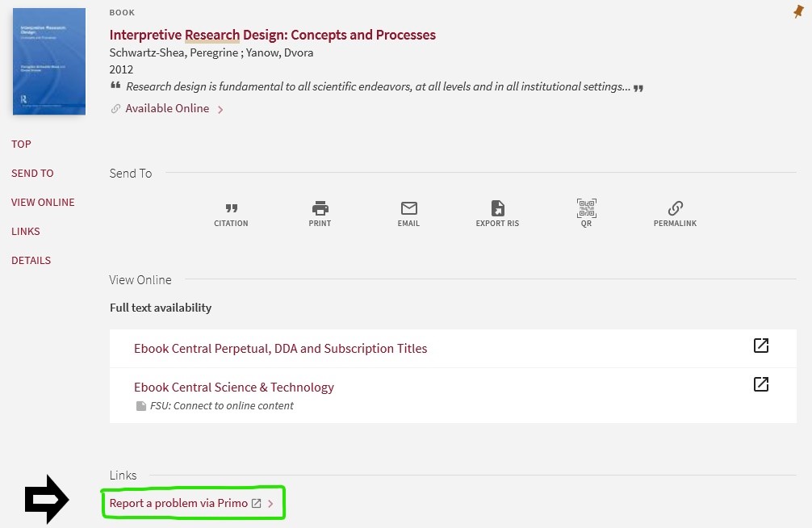Image resolution: width=812 pixels, height=528 pixels.
Task: Click the link icon beside Available Online
Action: pyautogui.click(x=115, y=109)
